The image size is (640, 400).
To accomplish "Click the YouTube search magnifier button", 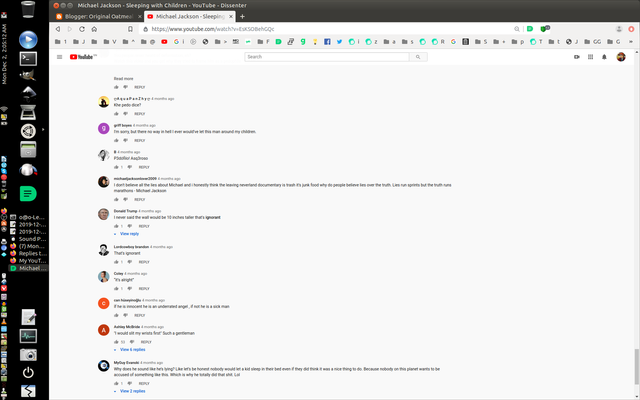I will point(418,57).
